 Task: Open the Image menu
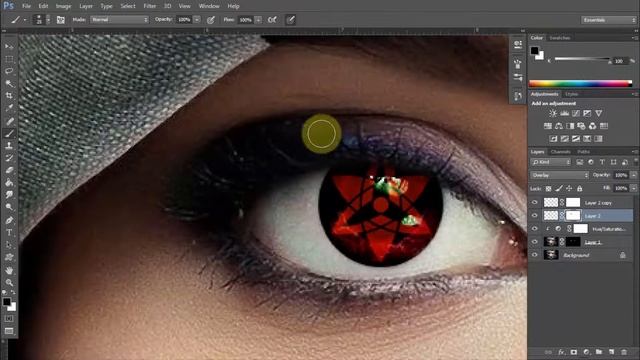pos(63,6)
